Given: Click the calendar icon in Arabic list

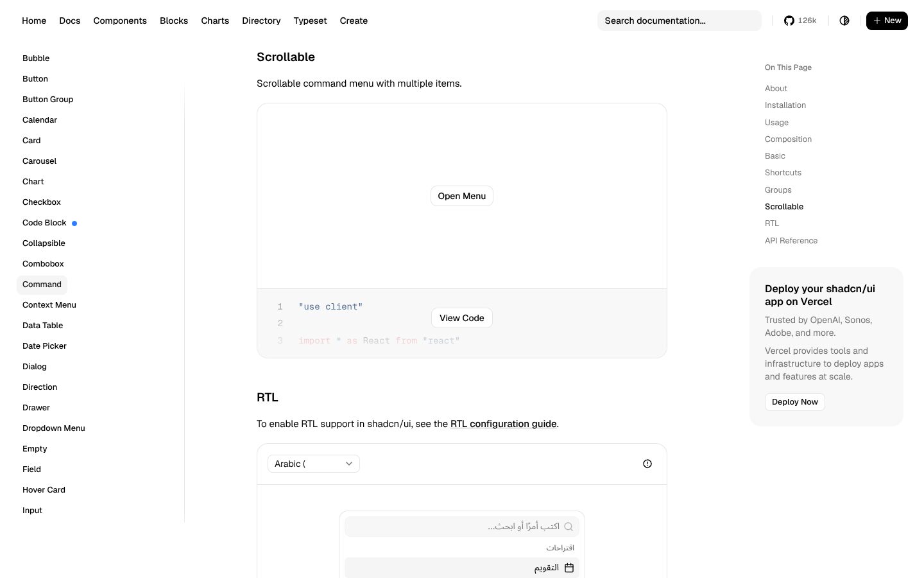Looking at the screenshot, I should (569, 568).
